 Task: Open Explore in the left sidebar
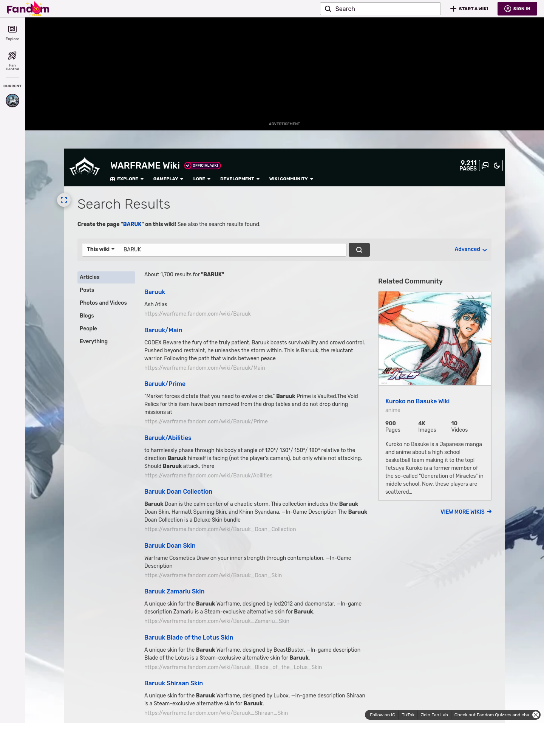pyautogui.click(x=12, y=33)
